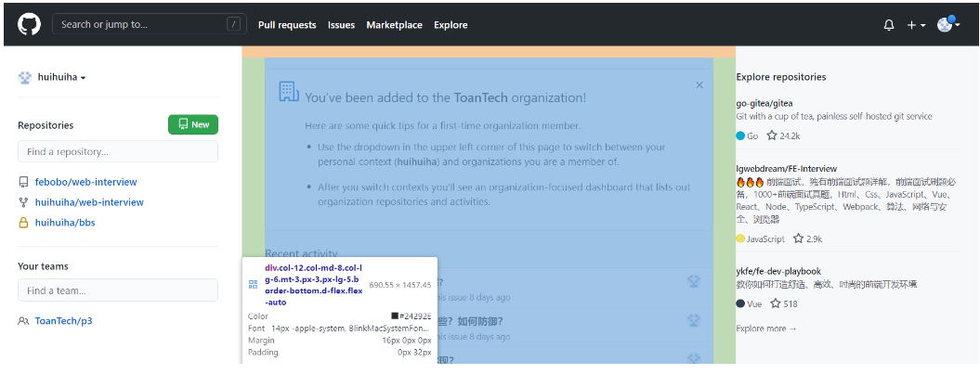Image resolution: width=980 pixels, height=374 pixels.
Task: Click the Find a repository field
Action: pyautogui.click(x=118, y=151)
